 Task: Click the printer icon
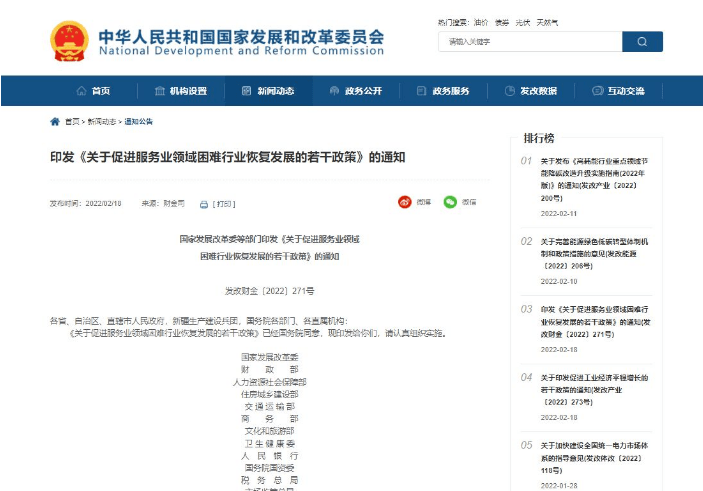click(204, 204)
